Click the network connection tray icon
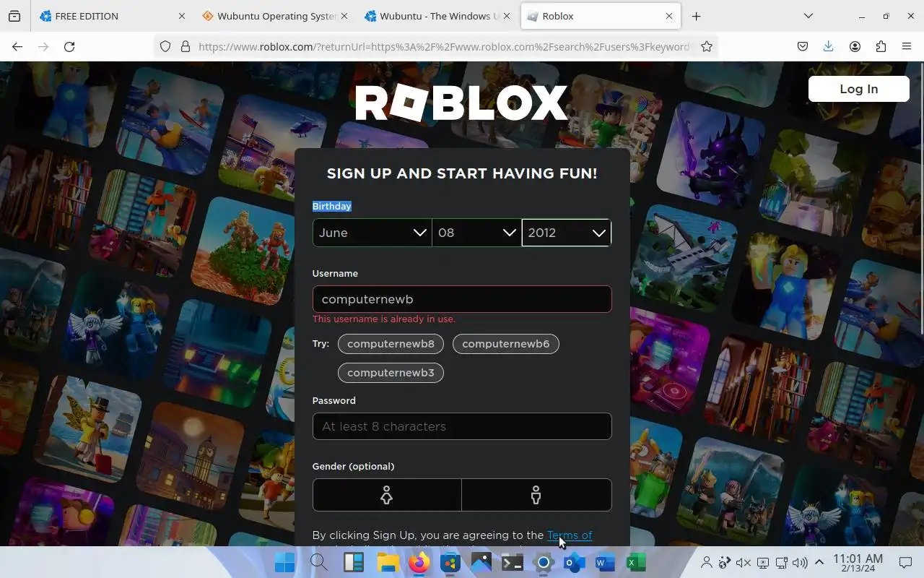Image resolution: width=924 pixels, height=578 pixels. [782, 563]
